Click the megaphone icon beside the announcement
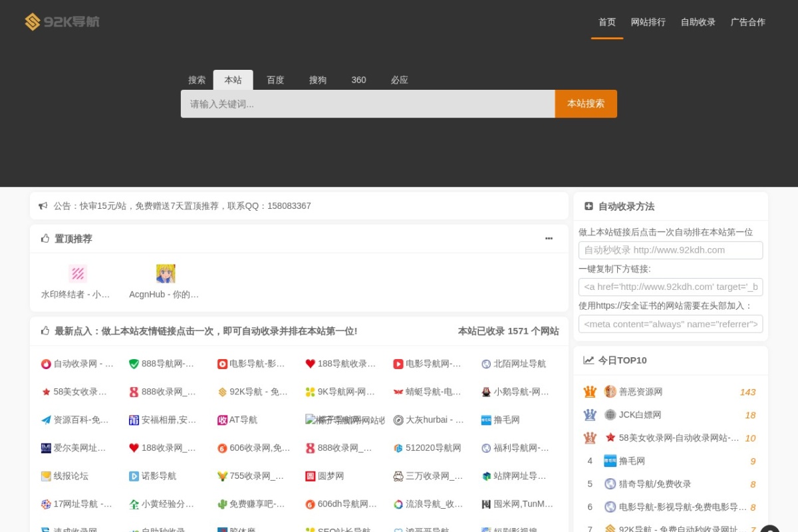The width and height of the screenshot is (798, 532). (x=44, y=205)
